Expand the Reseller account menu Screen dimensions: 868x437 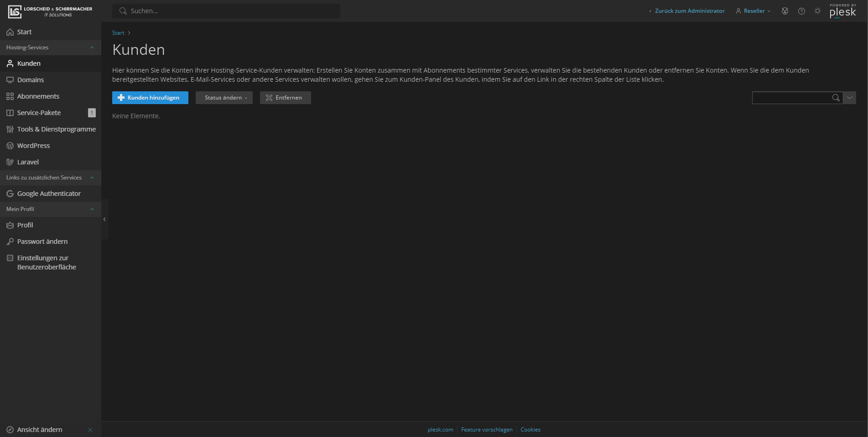(754, 11)
